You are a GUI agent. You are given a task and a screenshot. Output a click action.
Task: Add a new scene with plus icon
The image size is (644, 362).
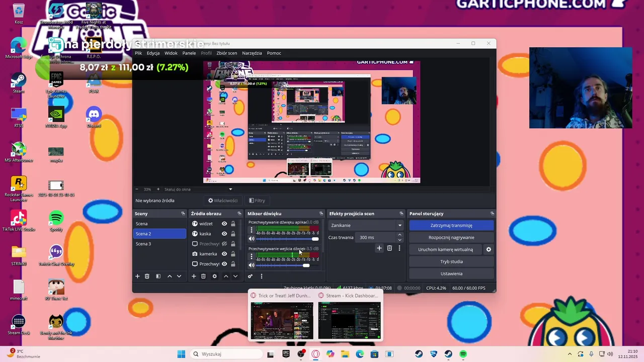pyautogui.click(x=137, y=276)
